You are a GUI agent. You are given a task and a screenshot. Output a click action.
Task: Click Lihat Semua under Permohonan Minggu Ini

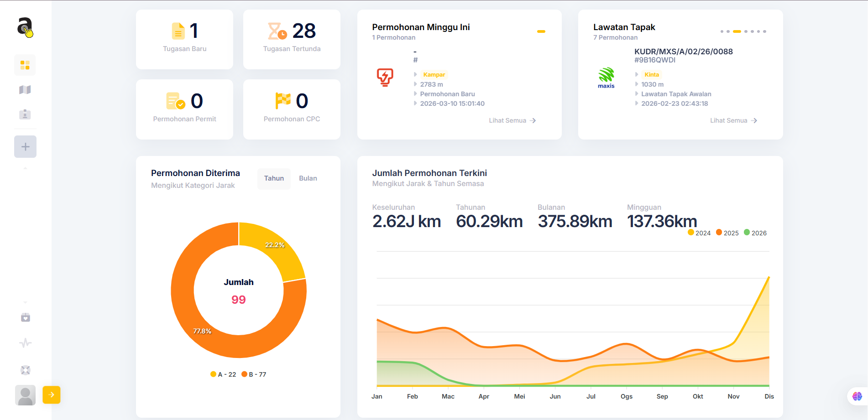pos(512,120)
